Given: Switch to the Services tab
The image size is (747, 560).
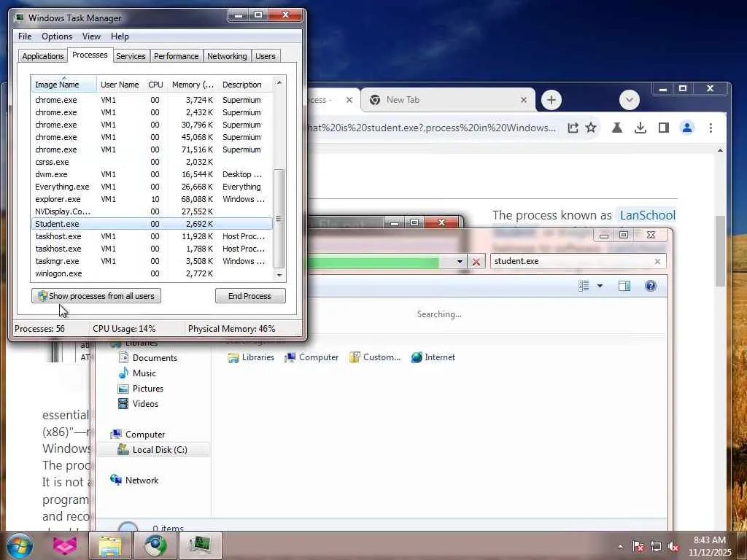Looking at the screenshot, I should coord(131,56).
